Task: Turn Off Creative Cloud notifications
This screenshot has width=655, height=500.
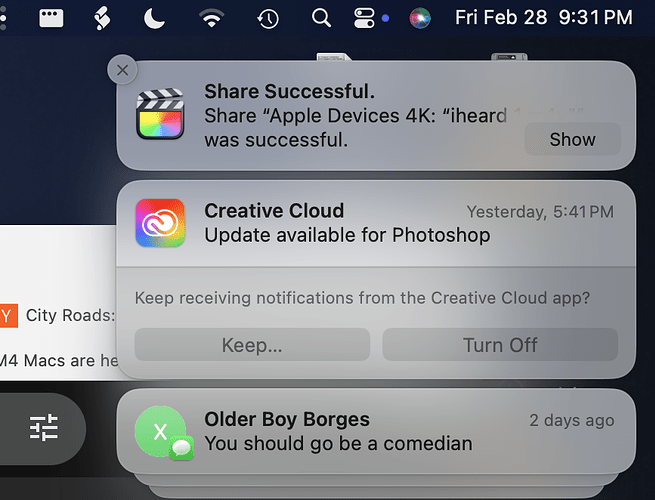Action: [500, 345]
